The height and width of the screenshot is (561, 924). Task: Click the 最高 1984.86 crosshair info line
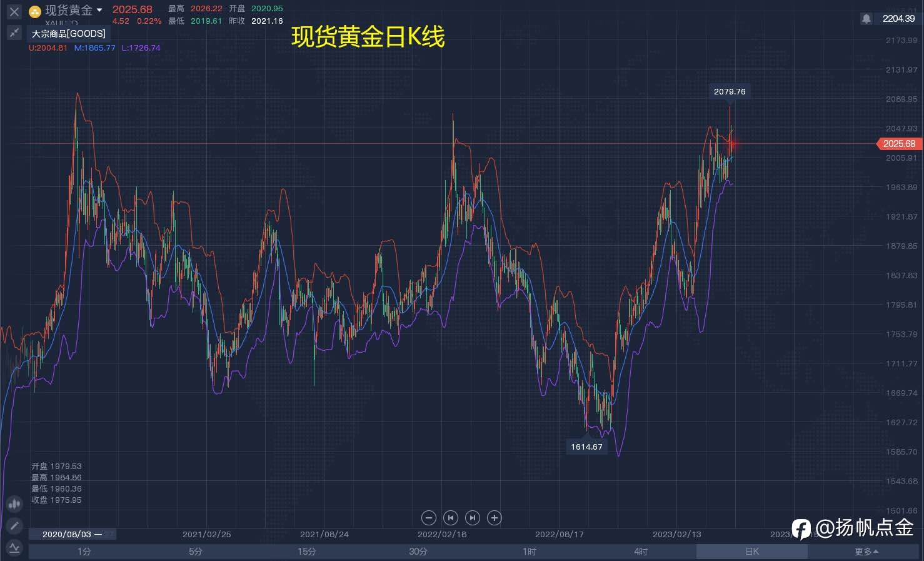(x=56, y=478)
